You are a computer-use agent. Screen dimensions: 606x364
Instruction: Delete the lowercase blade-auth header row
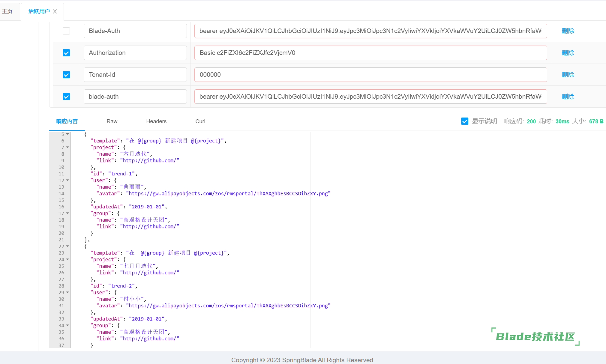[568, 97]
